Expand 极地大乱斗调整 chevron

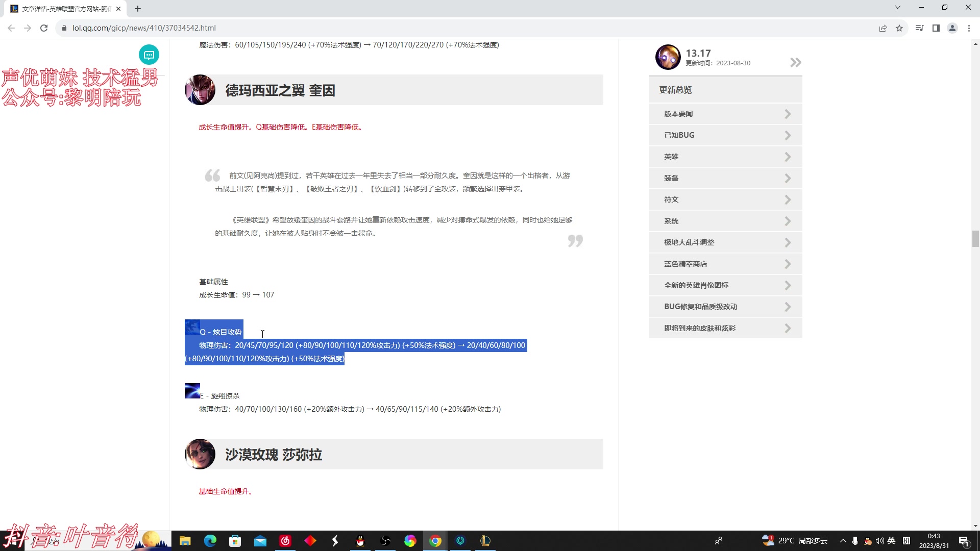tap(788, 242)
